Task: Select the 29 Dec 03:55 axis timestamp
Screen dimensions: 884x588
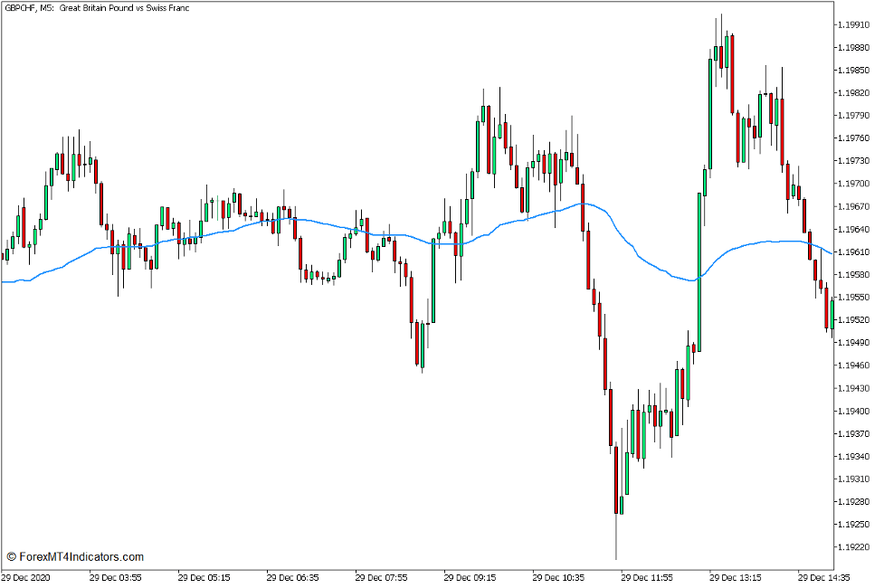Action: point(114,576)
